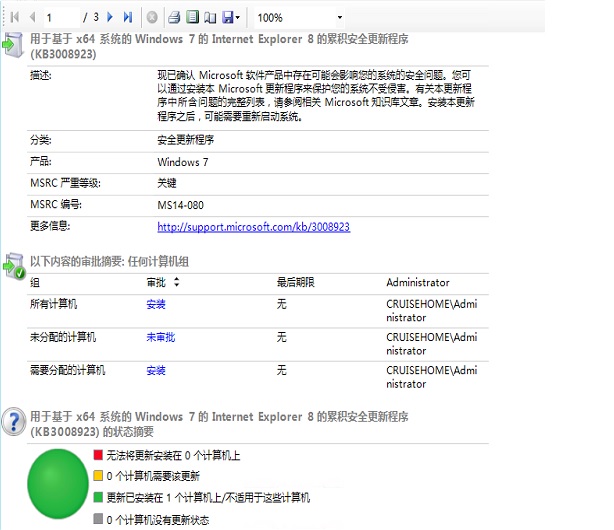Click the green status pie chart
The height and width of the screenshot is (530, 614).
point(58,484)
